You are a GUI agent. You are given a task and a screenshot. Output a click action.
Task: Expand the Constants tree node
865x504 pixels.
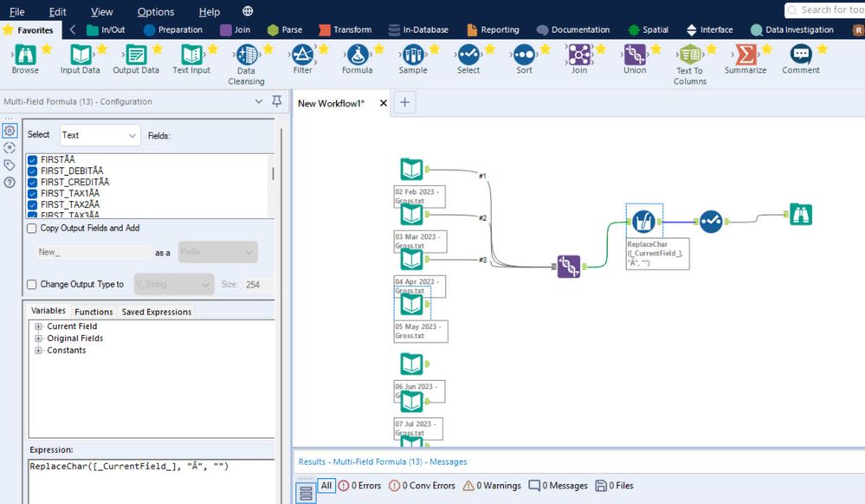tap(38, 351)
